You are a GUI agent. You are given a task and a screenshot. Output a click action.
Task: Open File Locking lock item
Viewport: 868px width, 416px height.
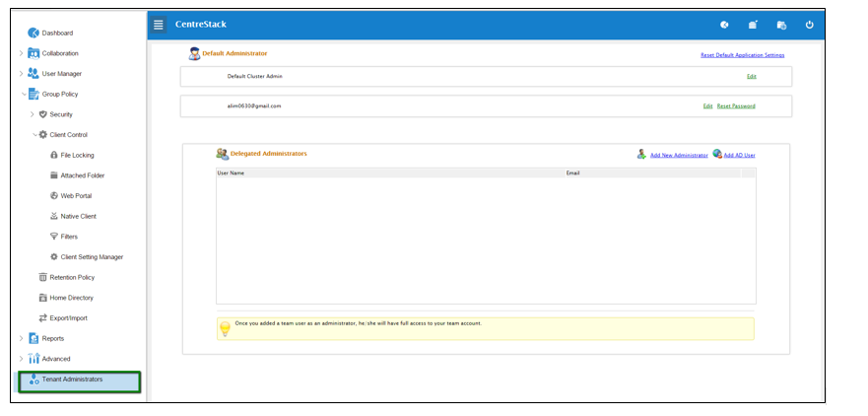[72, 155]
